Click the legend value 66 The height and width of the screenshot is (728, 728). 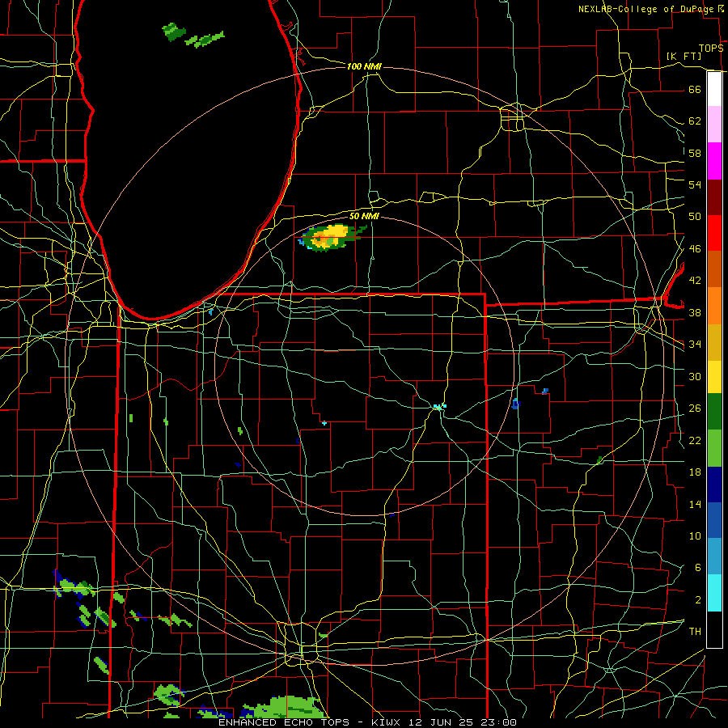(x=695, y=89)
